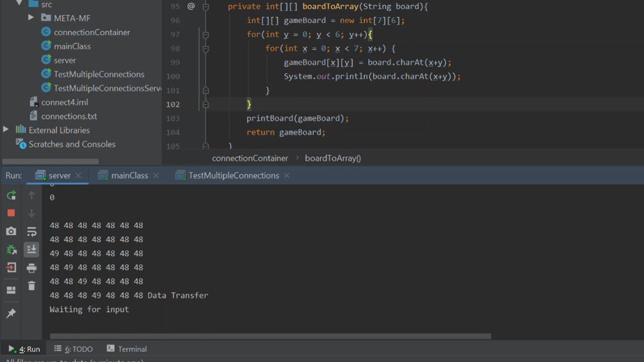The width and height of the screenshot is (644, 362).
Task: Click fold end marker at line 101
Action: pyautogui.click(x=206, y=90)
